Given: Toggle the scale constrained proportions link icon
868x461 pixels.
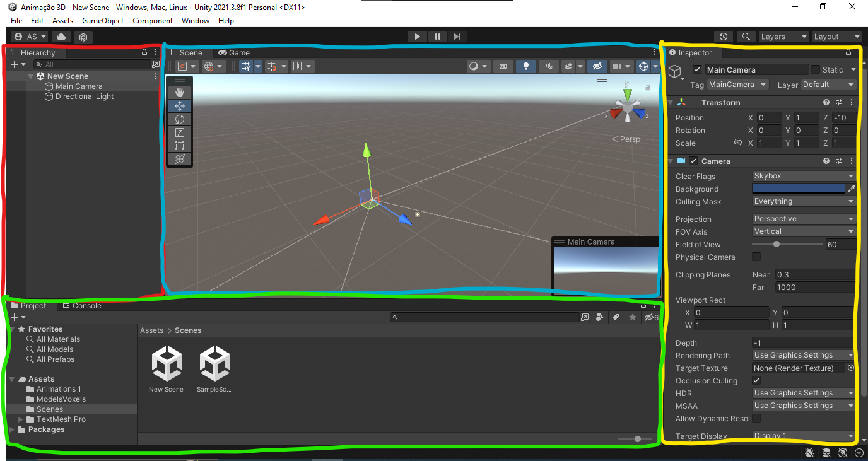Looking at the screenshot, I should tap(738, 143).
